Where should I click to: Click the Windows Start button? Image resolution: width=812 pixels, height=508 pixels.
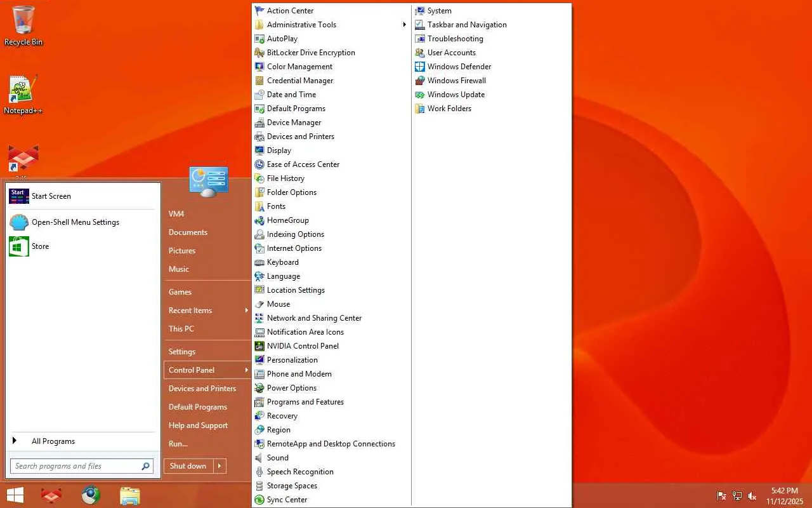(15, 495)
